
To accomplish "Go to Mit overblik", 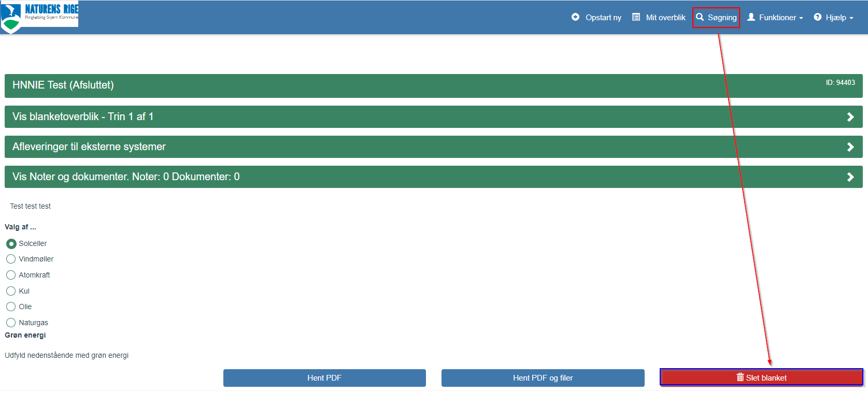I will pos(659,18).
